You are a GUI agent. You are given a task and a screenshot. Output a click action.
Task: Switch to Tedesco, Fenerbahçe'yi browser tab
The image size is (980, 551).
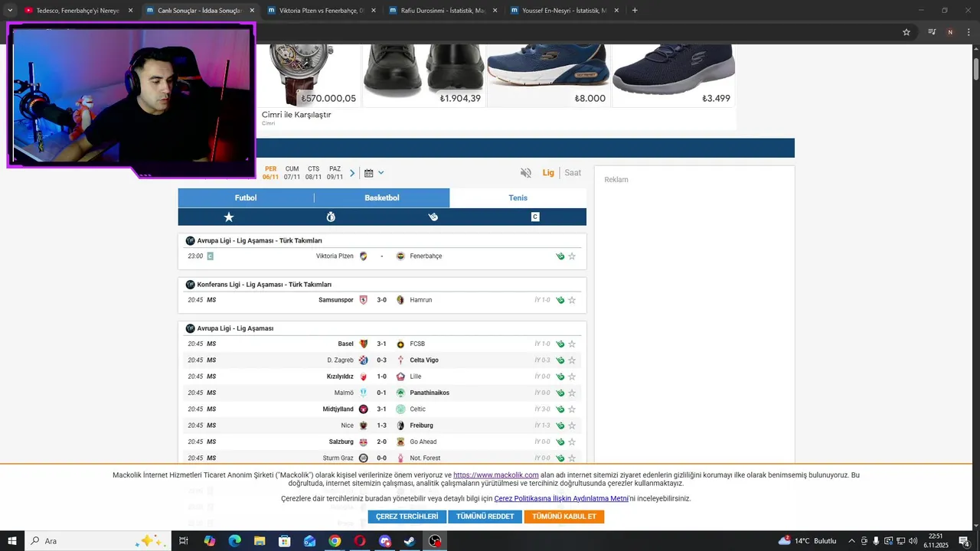pyautogui.click(x=77, y=11)
